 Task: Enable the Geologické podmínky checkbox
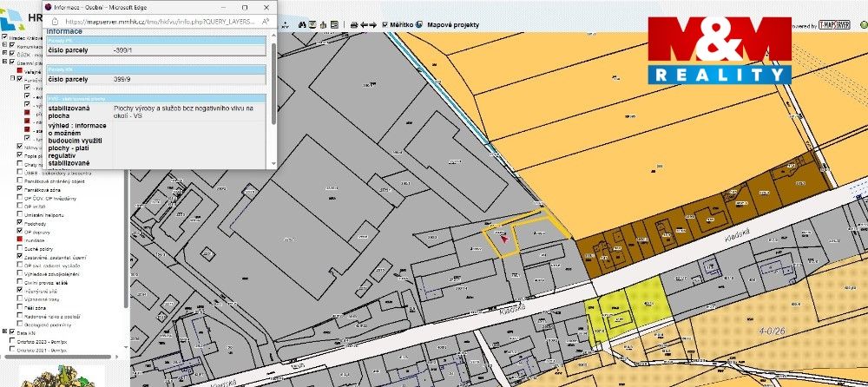pos(20,324)
